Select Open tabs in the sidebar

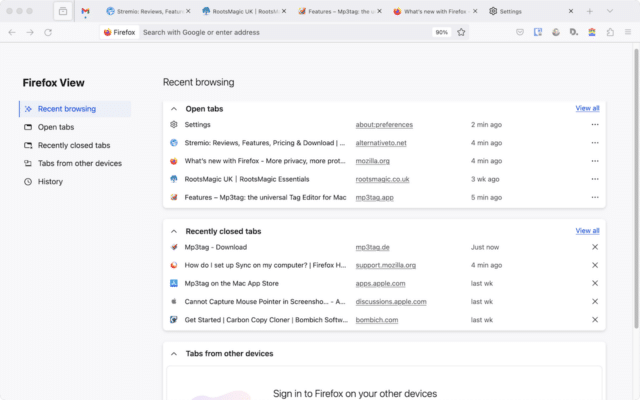click(x=75, y=127)
